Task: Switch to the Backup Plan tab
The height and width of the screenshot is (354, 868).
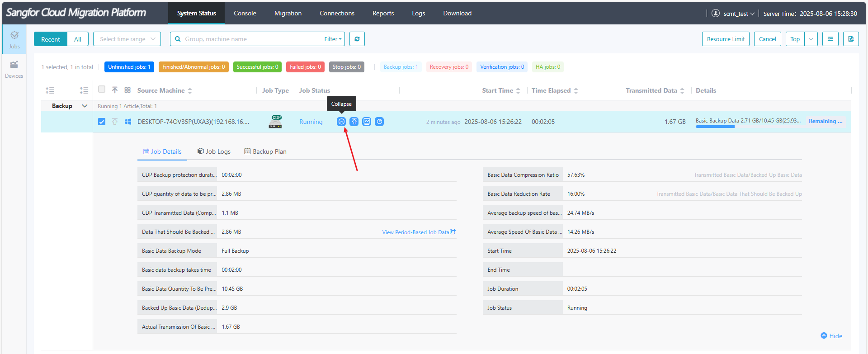Action: 265,151
